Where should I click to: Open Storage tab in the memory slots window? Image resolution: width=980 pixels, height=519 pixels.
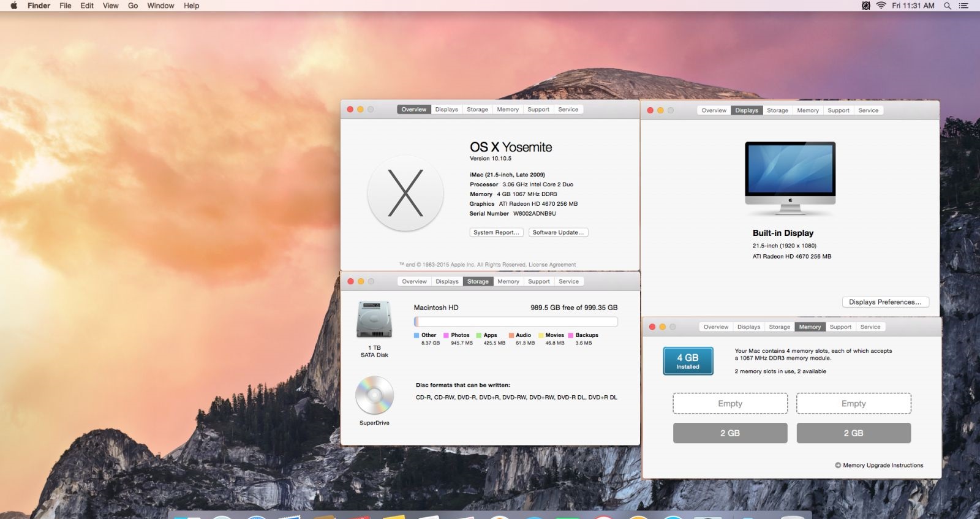[780, 327]
